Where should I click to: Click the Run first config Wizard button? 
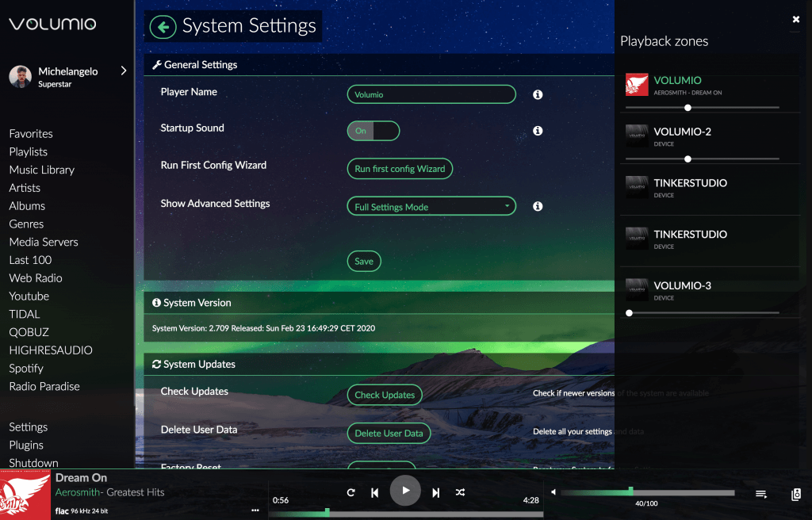coord(400,169)
